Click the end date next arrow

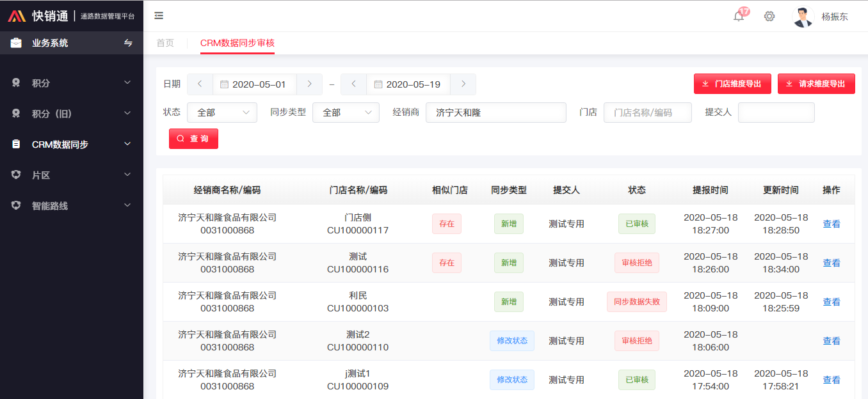(463, 84)
